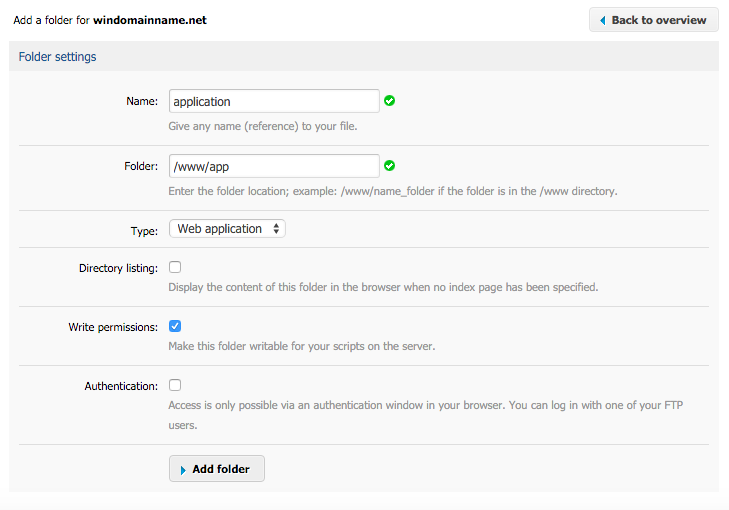Viewport: 729px width, 510px height.
Task: Click the Directory listing label
Action: coord(118,268)
